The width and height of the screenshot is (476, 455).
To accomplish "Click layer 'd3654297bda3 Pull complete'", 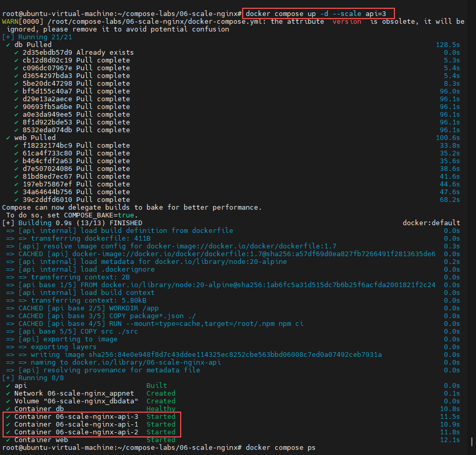I will (x=76, y=75).
